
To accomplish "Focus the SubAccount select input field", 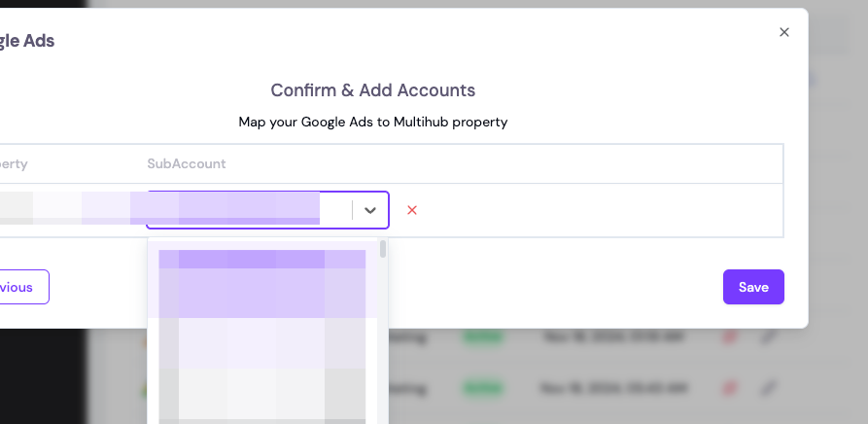I will (249, 210).
